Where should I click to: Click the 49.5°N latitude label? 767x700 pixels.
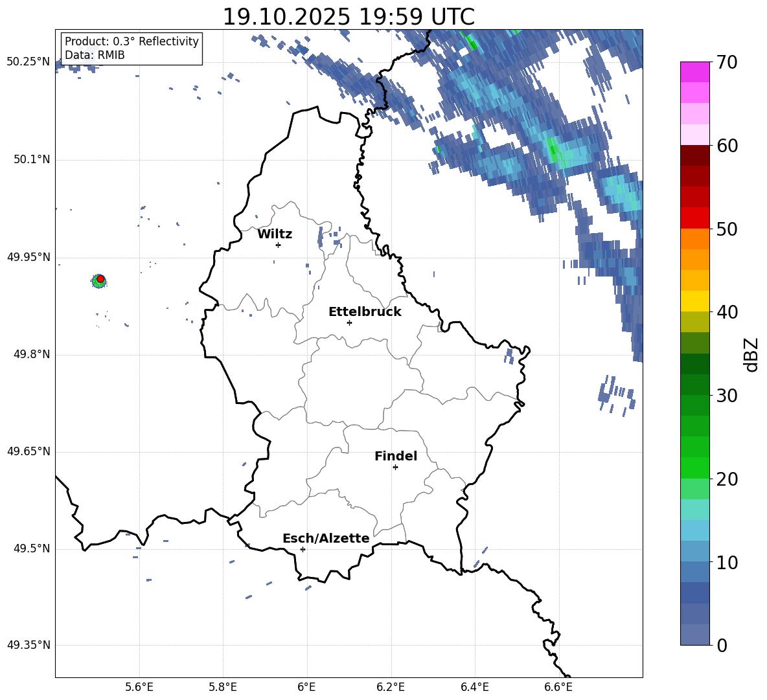tap(32, 548)
